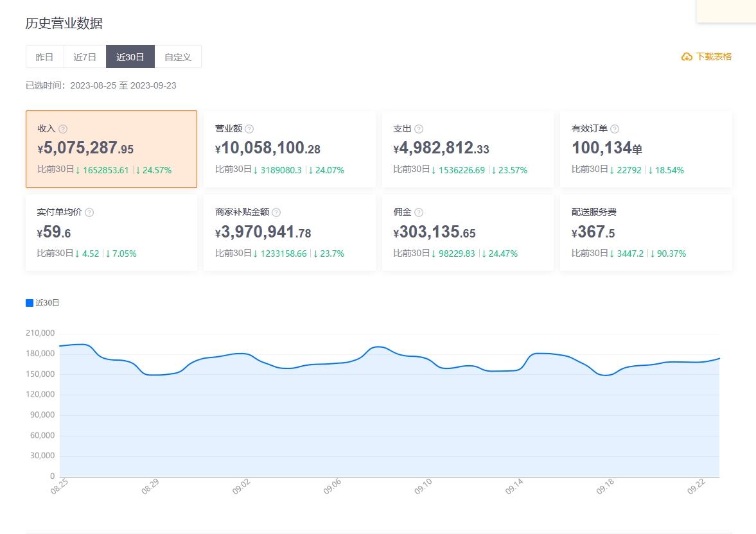The image size is (756, 534).
Task: Select the 配送服务费 metric card
Action: [x=646, y=232]
